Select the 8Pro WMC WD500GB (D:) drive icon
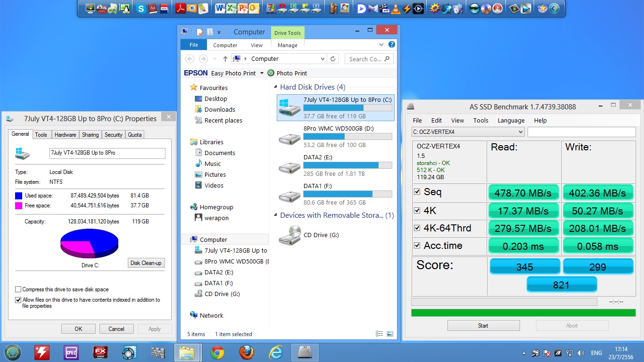 (x=289, y=139)
